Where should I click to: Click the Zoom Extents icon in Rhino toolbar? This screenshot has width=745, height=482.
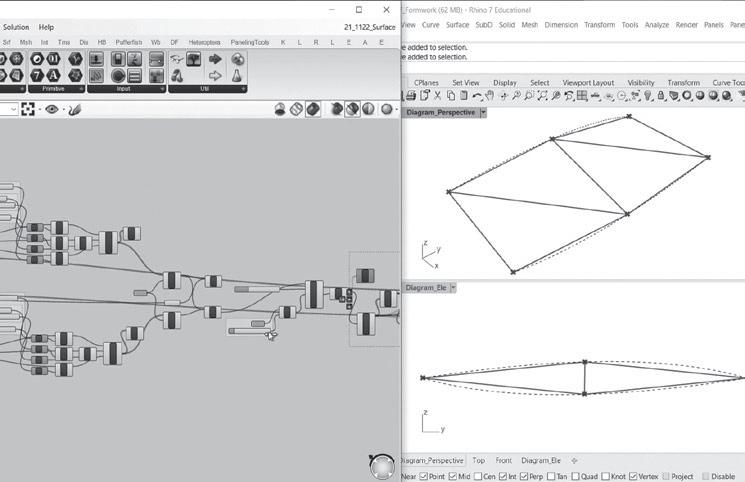point(543,96)
